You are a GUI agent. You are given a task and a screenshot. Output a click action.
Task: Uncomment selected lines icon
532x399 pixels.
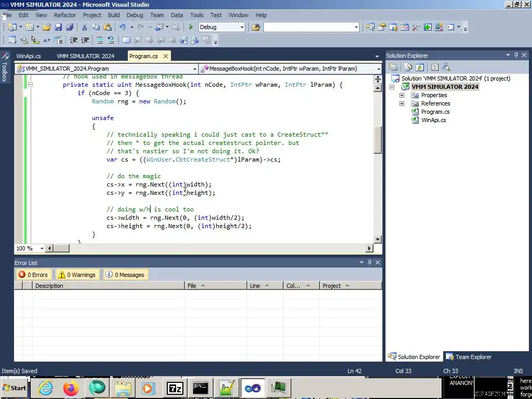(111, 41)
